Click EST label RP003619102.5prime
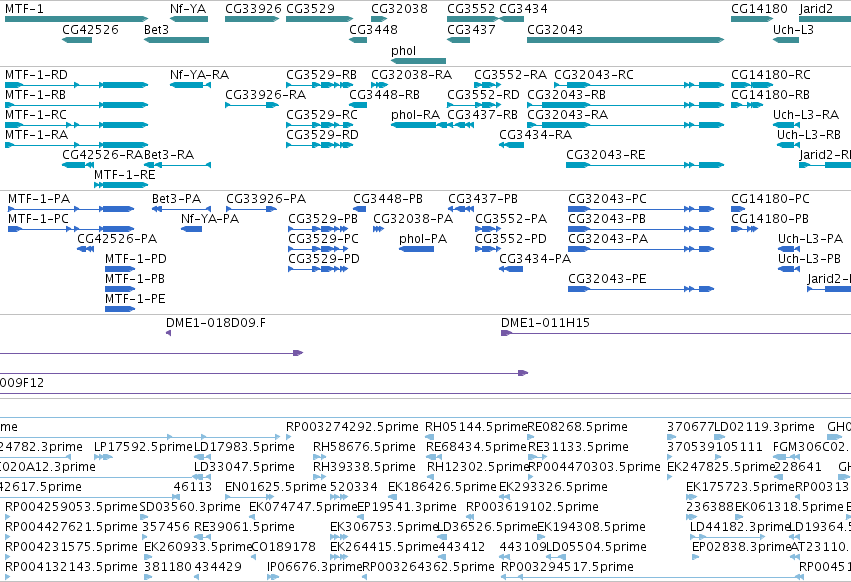This screenshot has height=582, width=851. [532, 507]
